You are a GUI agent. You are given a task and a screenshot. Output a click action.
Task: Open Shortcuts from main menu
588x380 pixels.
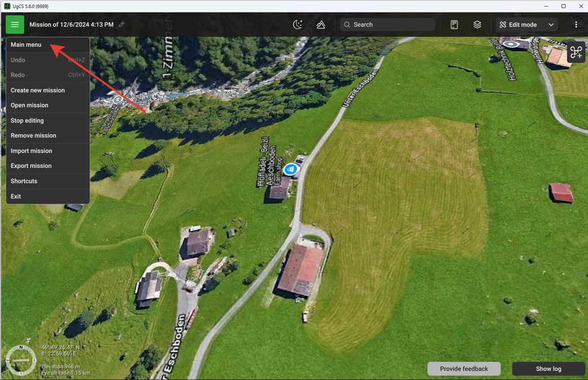coord(48,181)
